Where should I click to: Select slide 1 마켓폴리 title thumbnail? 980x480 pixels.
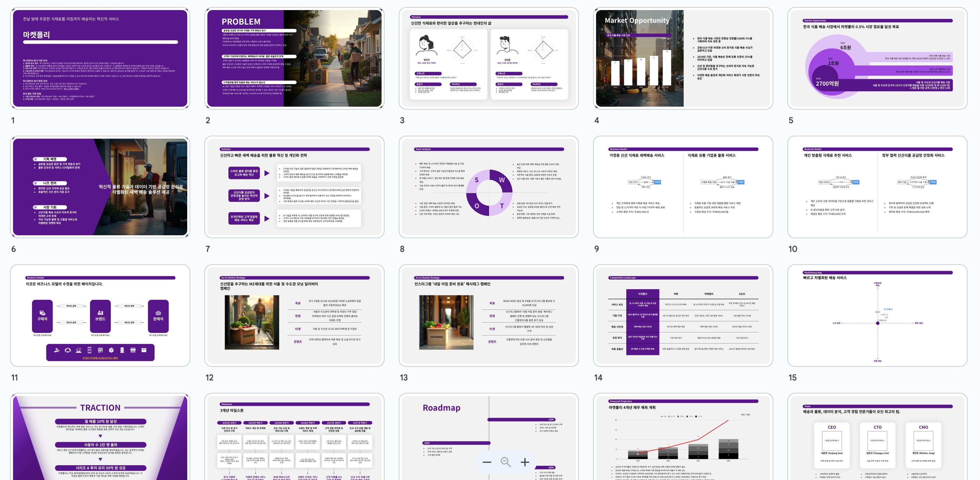click(x=100, y=58)
